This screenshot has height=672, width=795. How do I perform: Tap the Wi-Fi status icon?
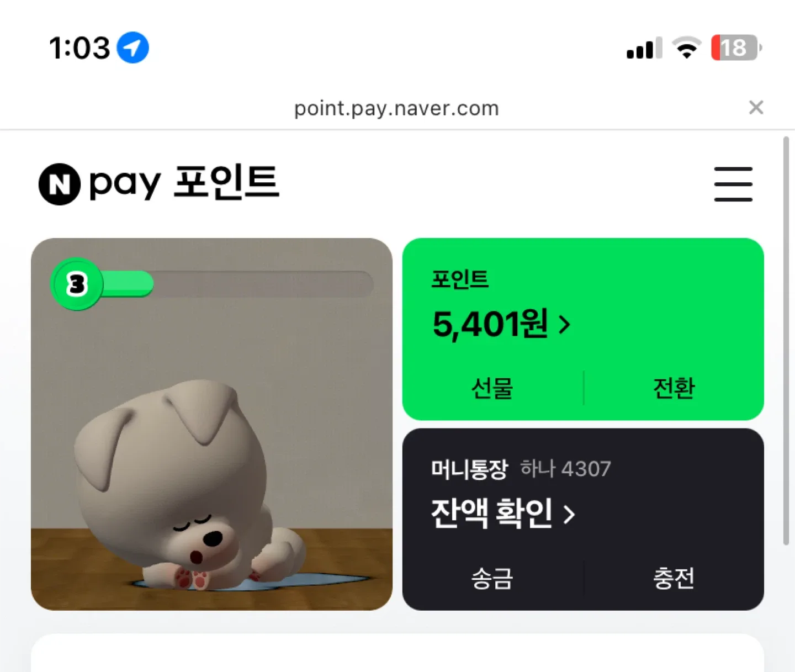(686, 47)
